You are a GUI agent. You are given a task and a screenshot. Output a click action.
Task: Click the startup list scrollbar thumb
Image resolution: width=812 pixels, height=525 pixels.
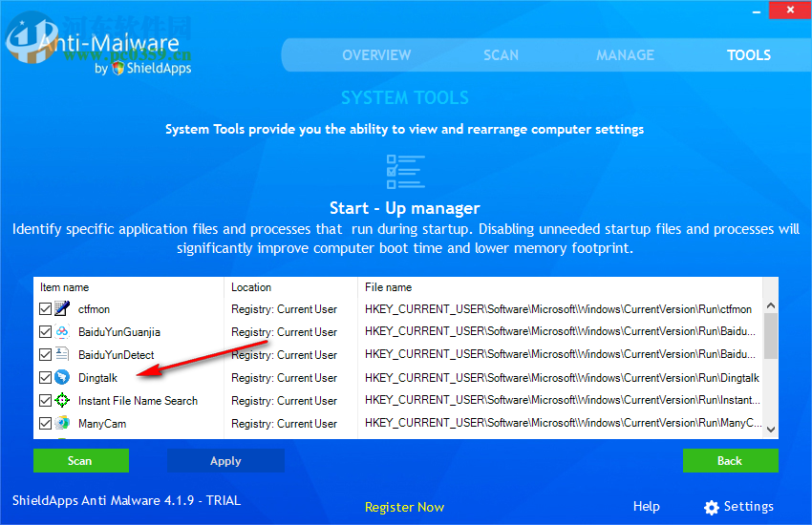(771, 336)
